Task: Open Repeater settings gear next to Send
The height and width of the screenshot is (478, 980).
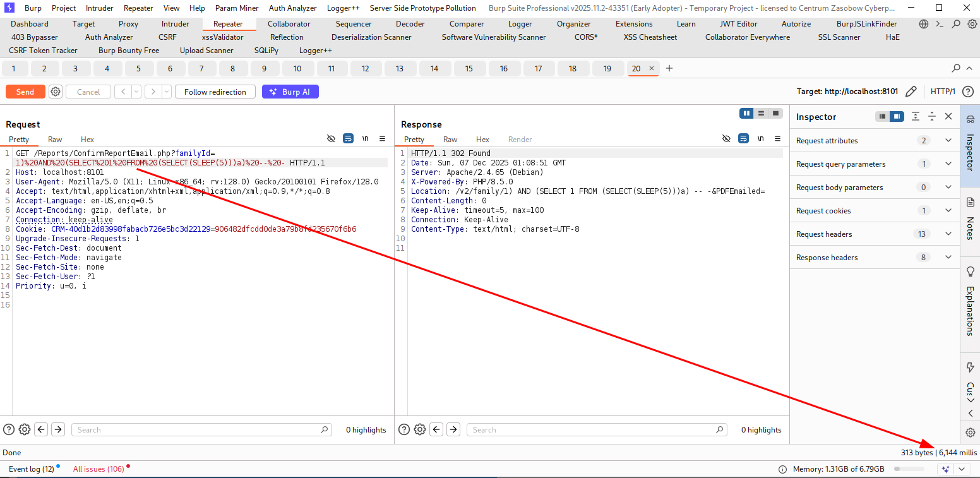Action: (x=56, y=92)
